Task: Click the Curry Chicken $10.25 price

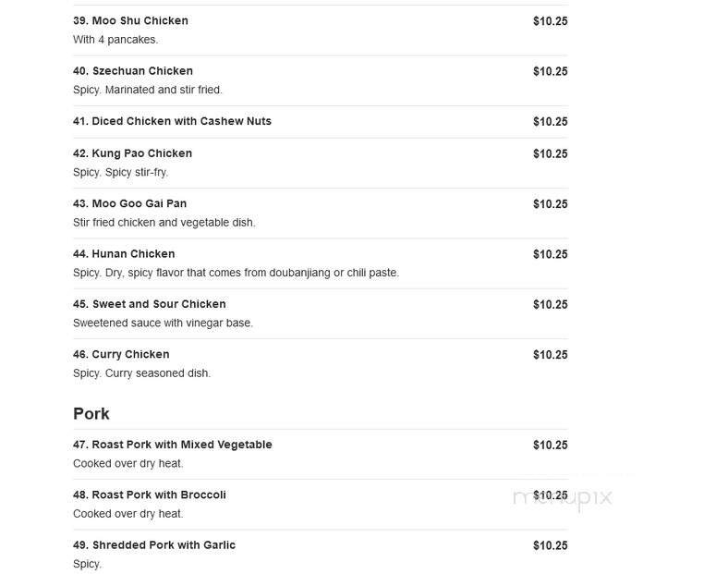Action: click(550, 355)
